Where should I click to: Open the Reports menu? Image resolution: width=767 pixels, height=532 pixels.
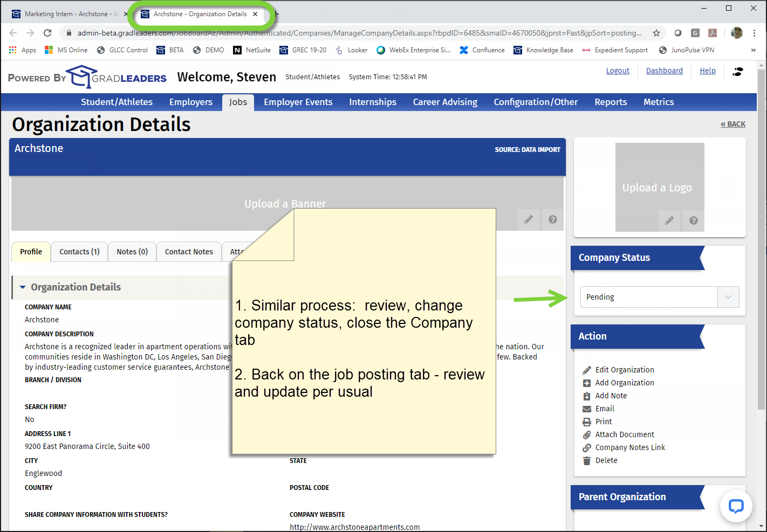click(x=611, y=102)
